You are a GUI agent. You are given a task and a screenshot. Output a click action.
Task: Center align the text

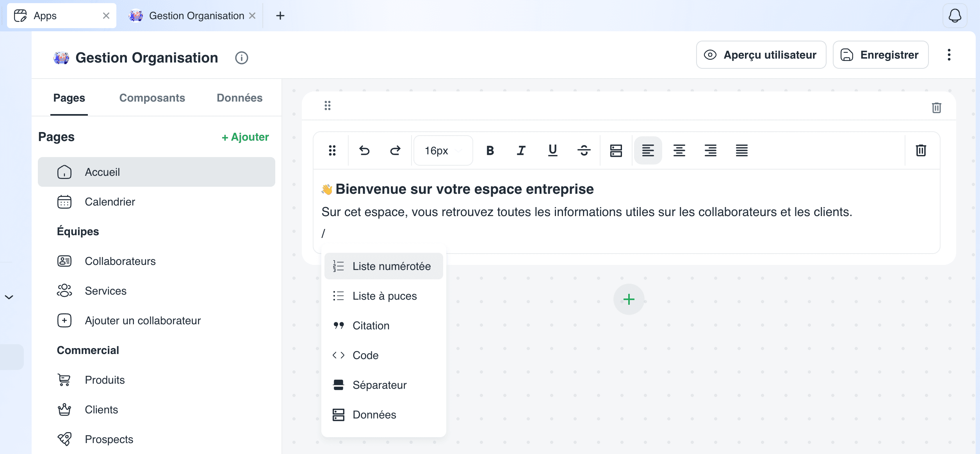[679, 150]
